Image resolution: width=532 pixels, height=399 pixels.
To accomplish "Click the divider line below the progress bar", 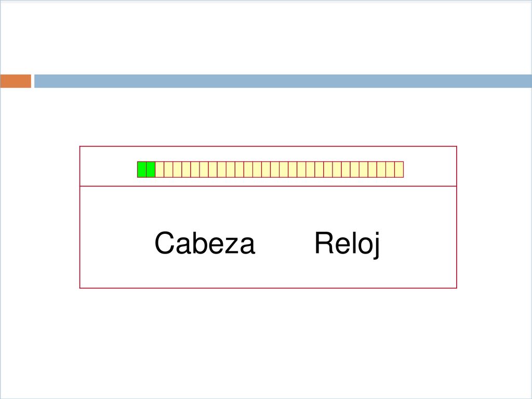I will coord(268,187).
